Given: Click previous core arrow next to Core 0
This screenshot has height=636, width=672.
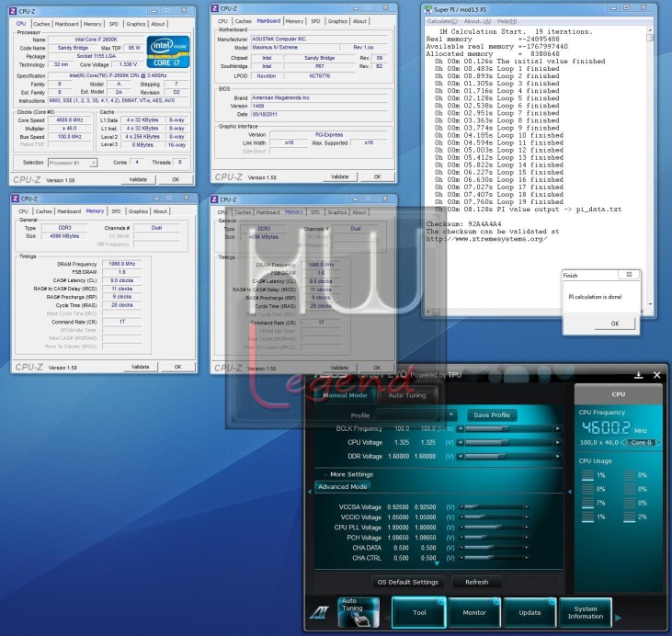Looking at the screenshot, I should (624, 442).
